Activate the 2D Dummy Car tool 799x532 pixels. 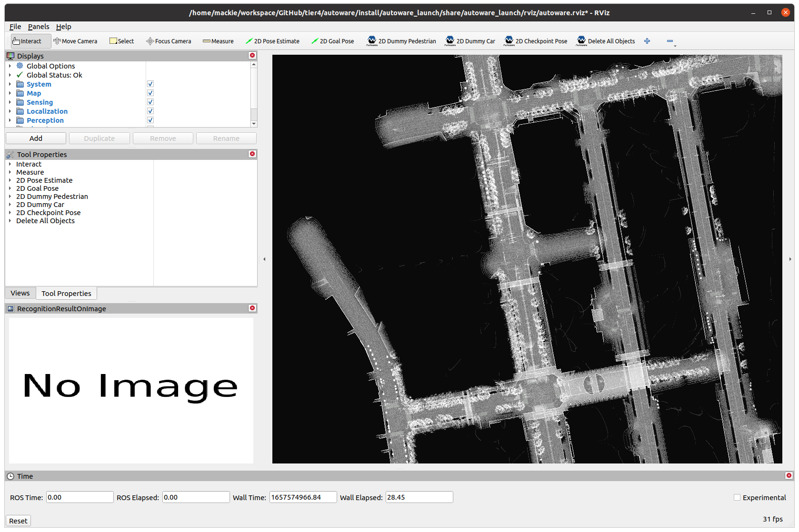pyautogui.click(x=470, y=41)
